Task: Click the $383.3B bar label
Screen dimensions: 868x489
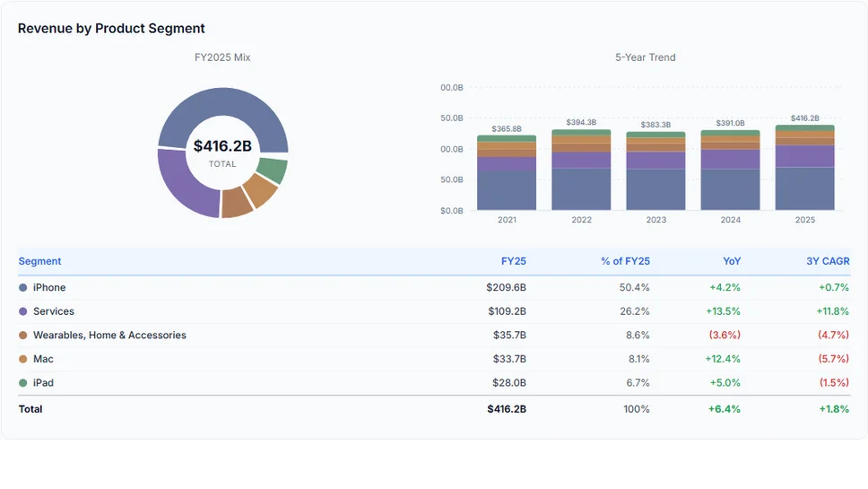Action: pos(656,125)
